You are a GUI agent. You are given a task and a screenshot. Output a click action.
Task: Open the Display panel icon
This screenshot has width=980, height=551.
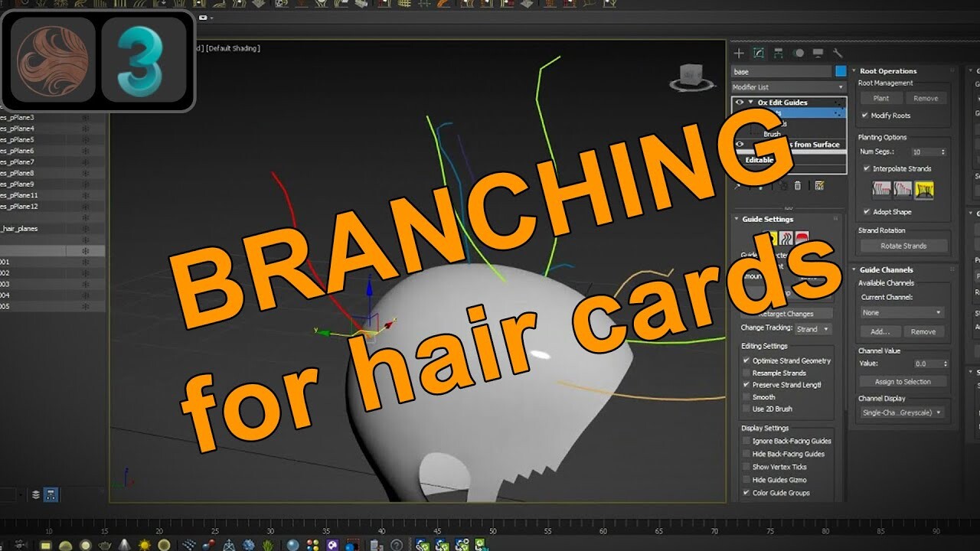click(818, 53)
